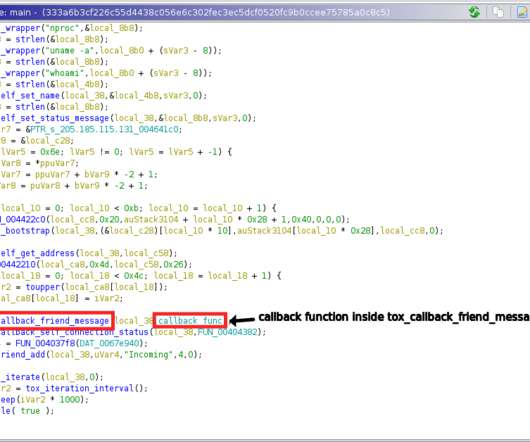Select the 0xb loop bound constant
The image size is (530, 442).
point(130,208)
